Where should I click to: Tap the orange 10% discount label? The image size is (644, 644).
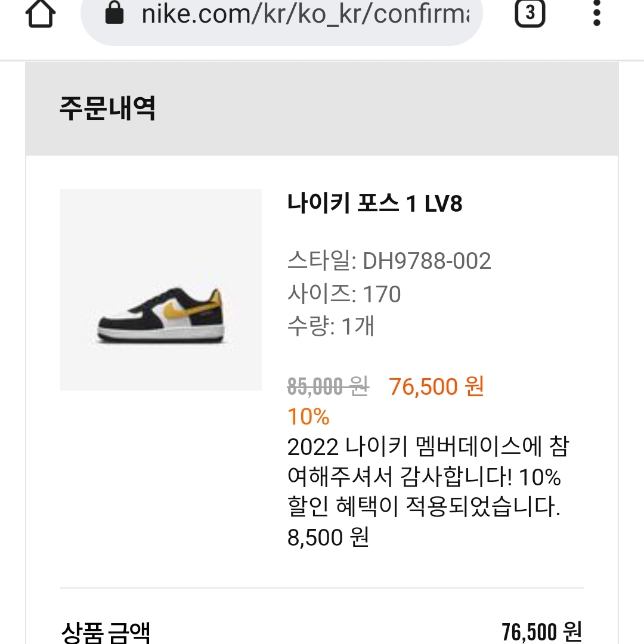[x=308, y=417]
